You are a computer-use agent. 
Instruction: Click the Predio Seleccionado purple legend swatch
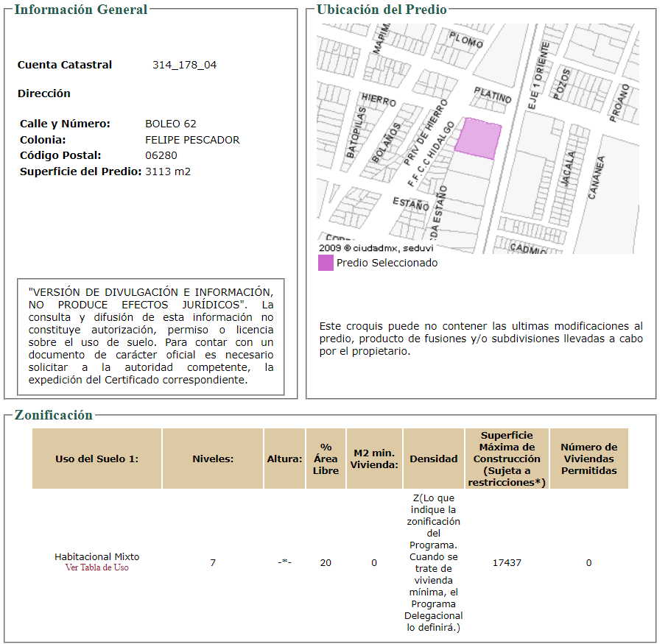[326, 263]
